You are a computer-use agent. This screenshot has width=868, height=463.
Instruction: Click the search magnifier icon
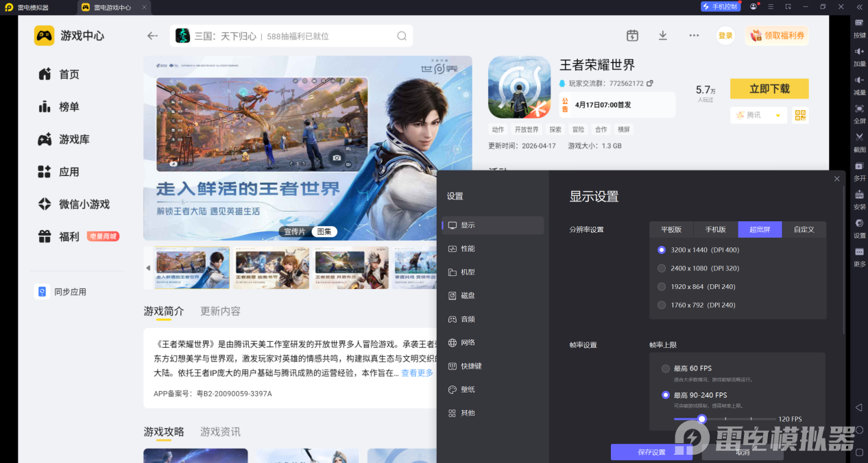click(x=402, y=36)
